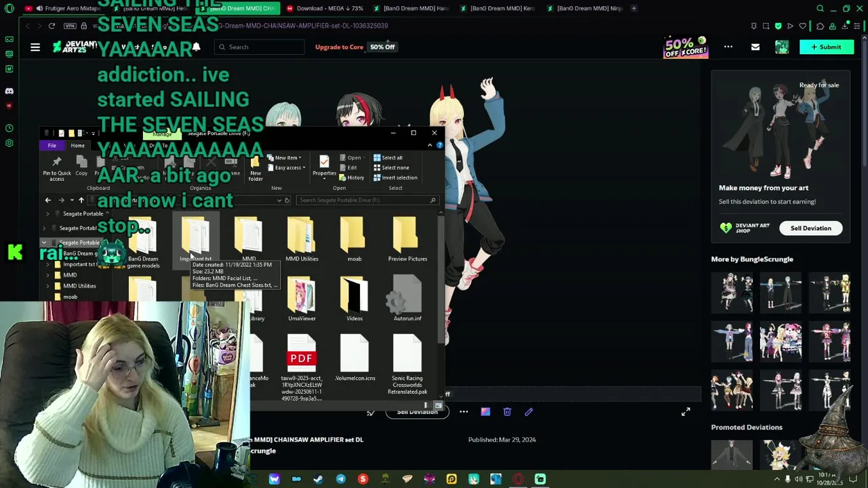The width and height of the screenshot is (868, 488).
Task: Click the browser tab search icon
Action: (820, 8)
